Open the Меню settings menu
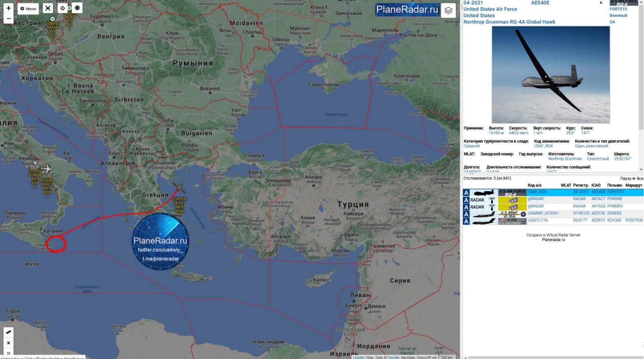Screen dimensions: 644x359 [x=28, y=9]
